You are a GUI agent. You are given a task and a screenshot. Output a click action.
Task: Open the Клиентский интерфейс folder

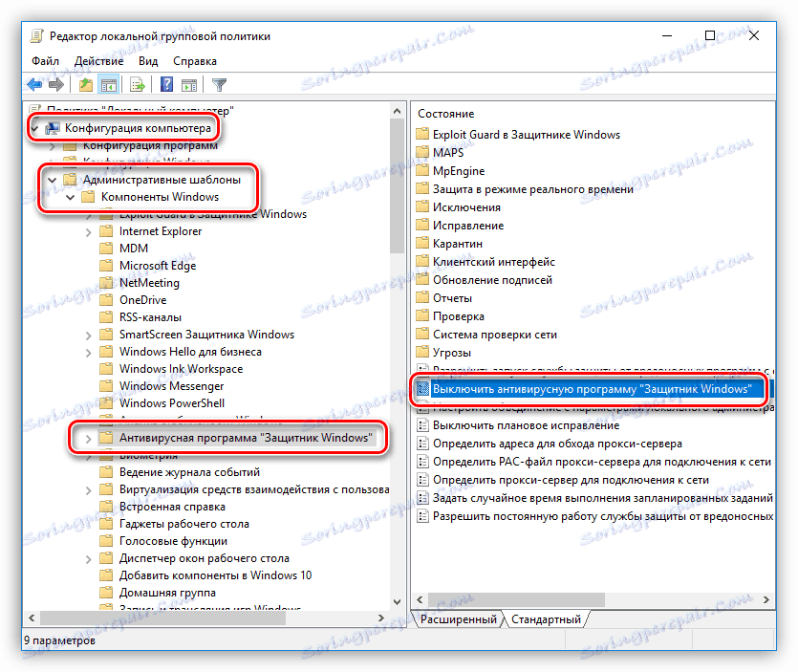click(494, 262)
